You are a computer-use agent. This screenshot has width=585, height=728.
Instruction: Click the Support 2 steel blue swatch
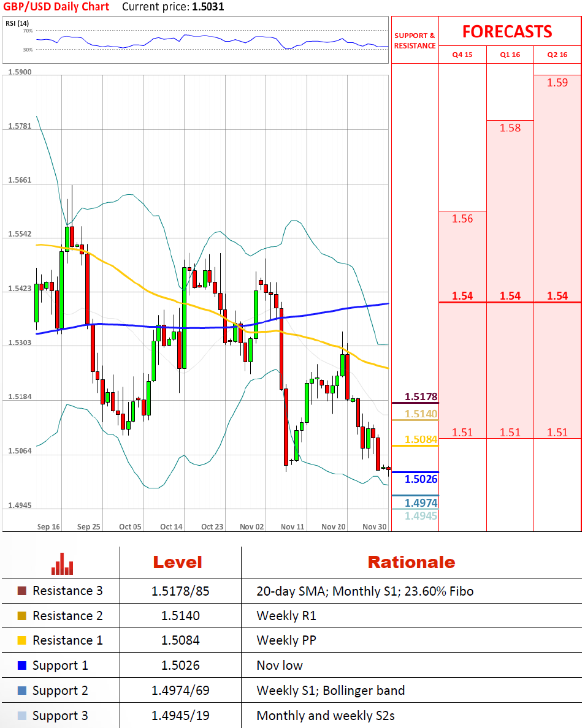click(22, 691)
